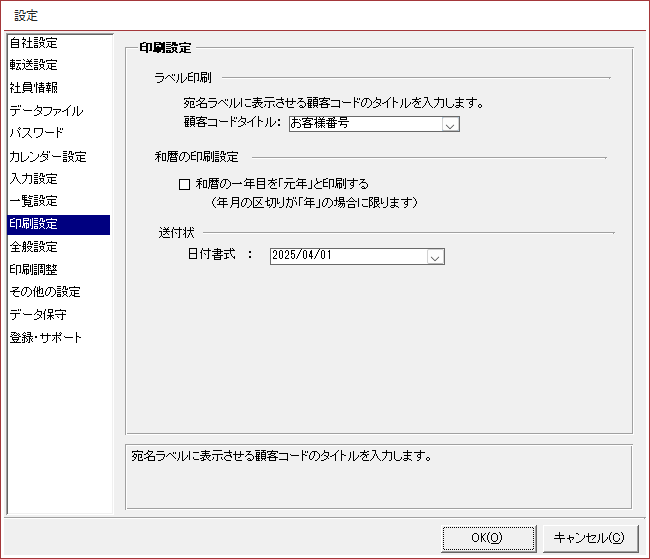The height and width of the screenshot is (559, 650).
Task: Select the highlighted 印刷設定 item
Action: point(34,224)
